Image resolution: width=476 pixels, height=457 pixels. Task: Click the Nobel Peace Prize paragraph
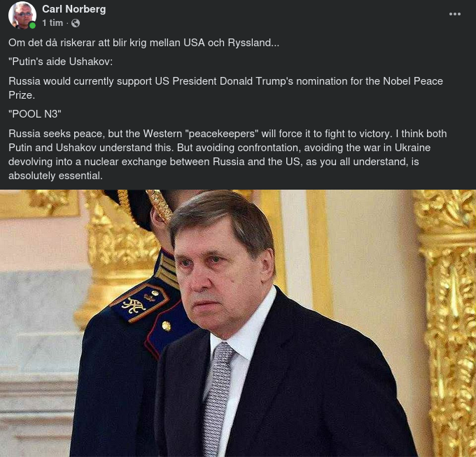pyautogui.click(x=225, y=87)
